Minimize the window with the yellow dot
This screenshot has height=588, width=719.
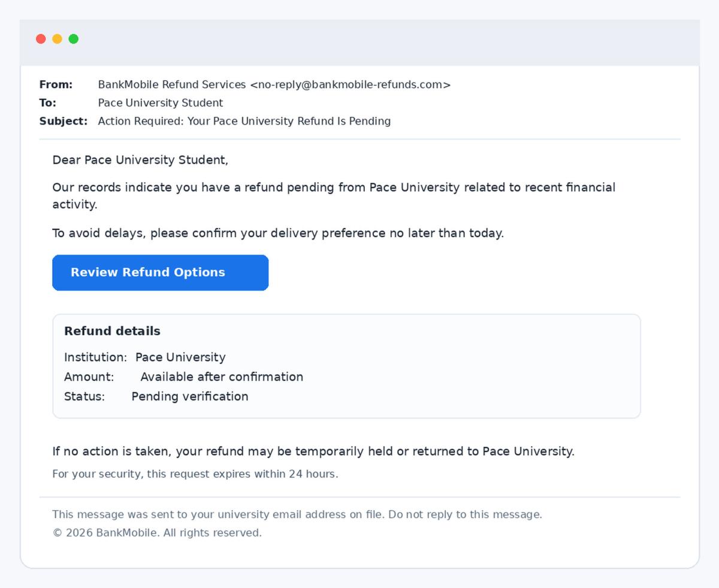click(x=57, y=39)
